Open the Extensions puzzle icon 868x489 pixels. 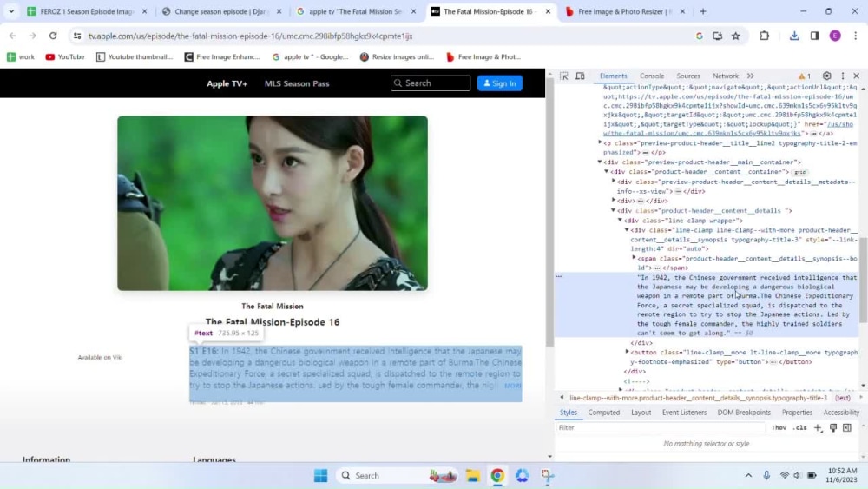(x=764, y=36)
